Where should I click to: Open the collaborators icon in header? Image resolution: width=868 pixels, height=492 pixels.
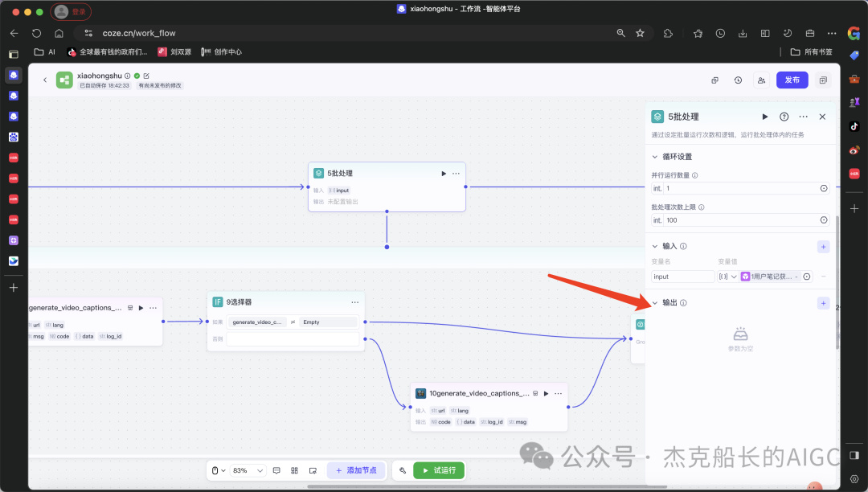click(x=761, y=80)
